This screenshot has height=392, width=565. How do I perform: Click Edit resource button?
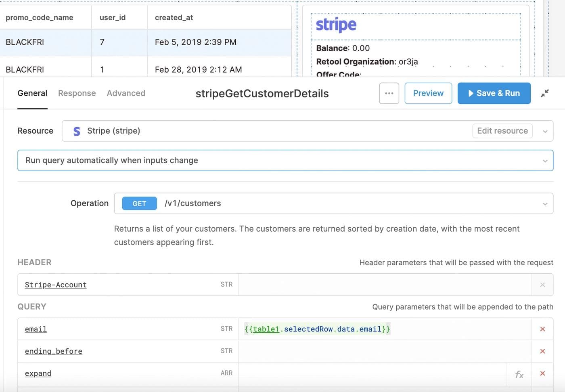[x=502, y=131]
